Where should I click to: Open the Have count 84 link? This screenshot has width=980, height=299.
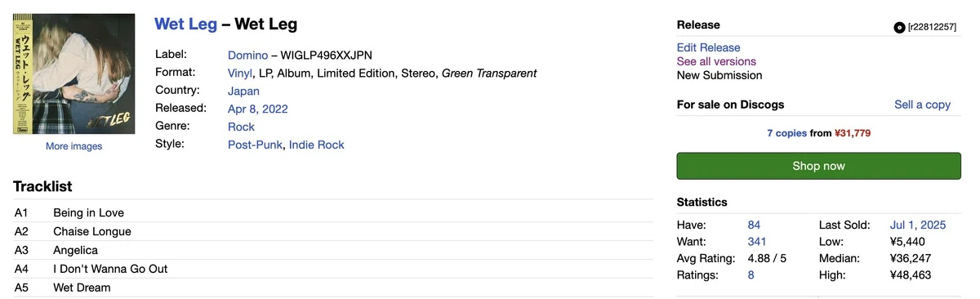point(754,225)
